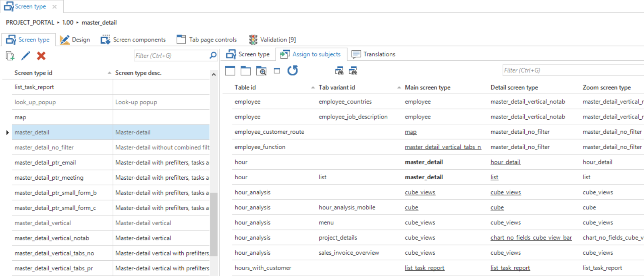This screenshot has width=644, height=276.
Task: Click the leftmost binoculars toolbar icon
Action: tap(339, 71)
